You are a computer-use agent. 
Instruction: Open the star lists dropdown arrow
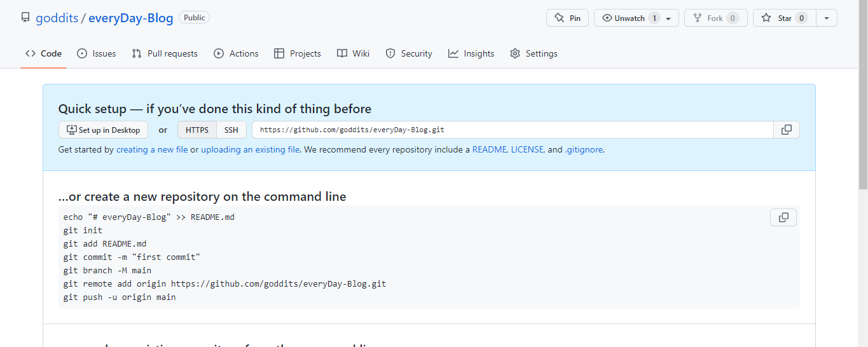tap(826, 18)
